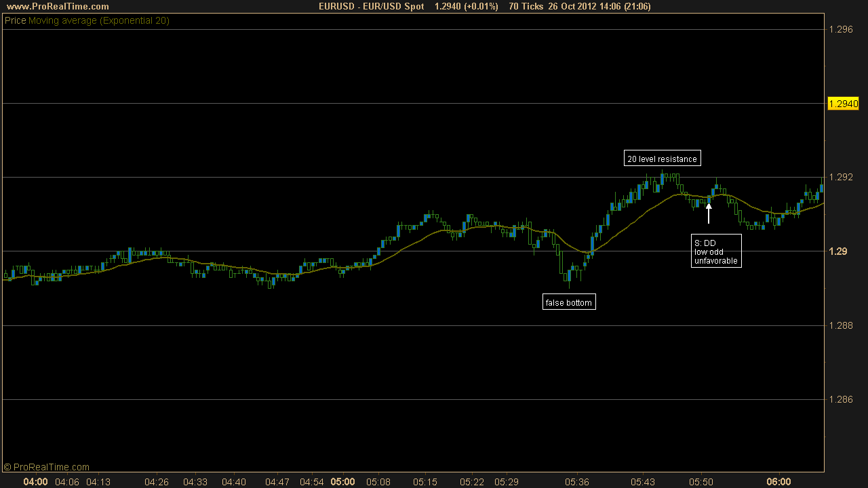Click the yellow 1.2940 current price tag

tap(844, 104)
